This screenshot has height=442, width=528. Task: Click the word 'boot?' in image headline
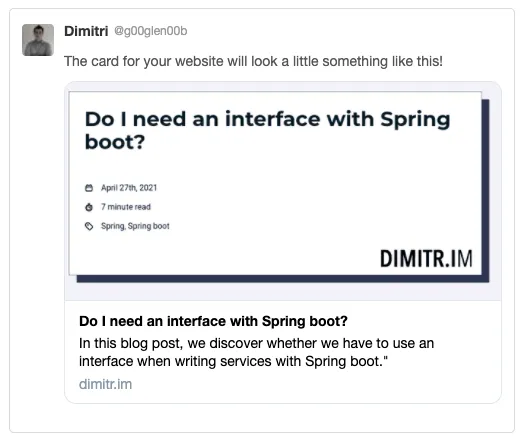point(115,142)
